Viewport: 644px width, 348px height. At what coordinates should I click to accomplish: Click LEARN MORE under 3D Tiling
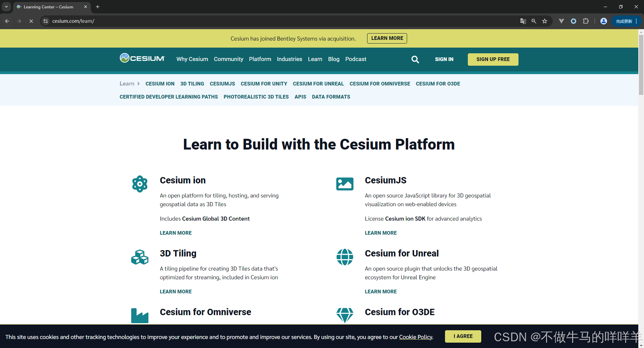pyautogui.click(x=176, y=292)
